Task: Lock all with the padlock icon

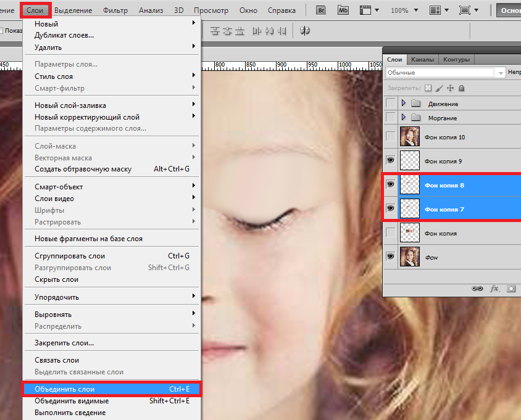Action: tap(461, 88)
